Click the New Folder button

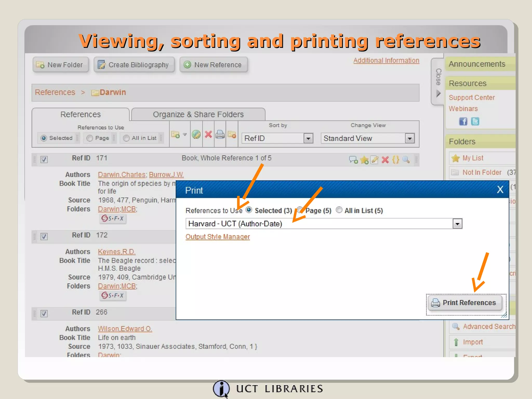coord(61,65)
